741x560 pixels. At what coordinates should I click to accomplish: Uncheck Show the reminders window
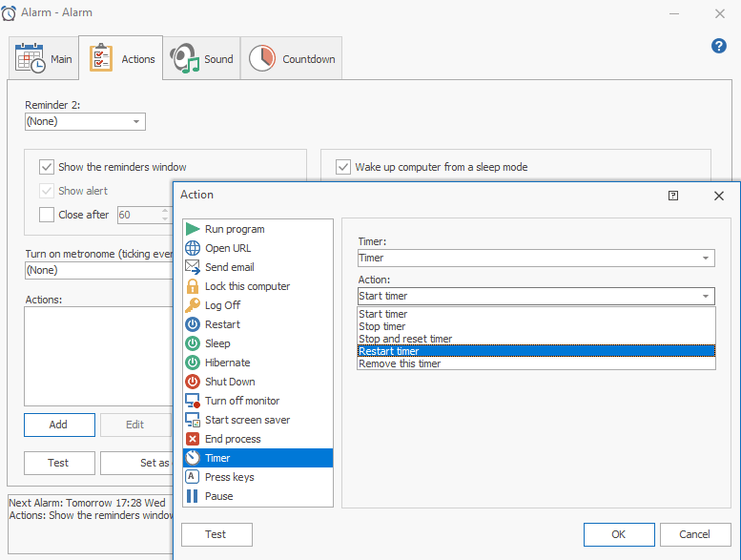click(47, 167)
